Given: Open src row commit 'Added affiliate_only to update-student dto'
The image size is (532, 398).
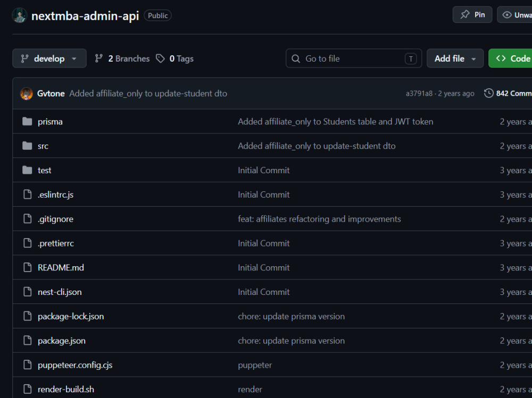Looking at the screenshot, I should point(317,146).
